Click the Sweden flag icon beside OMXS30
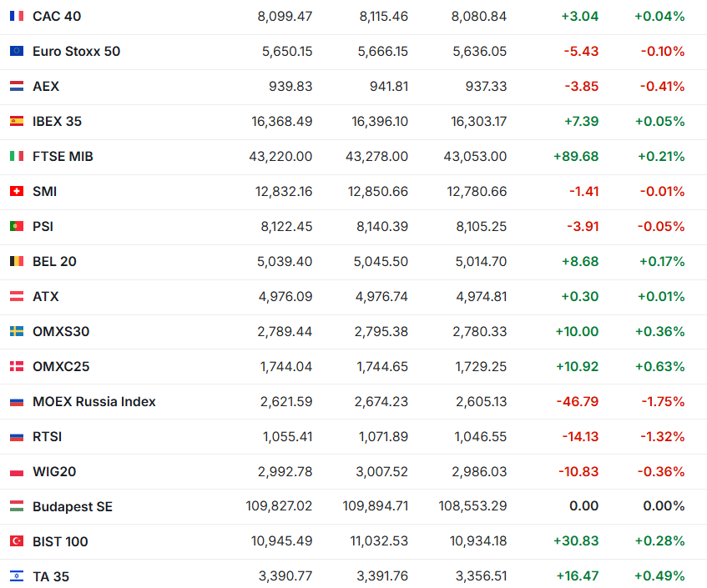707x588 pixels. (x=17, y=332)
